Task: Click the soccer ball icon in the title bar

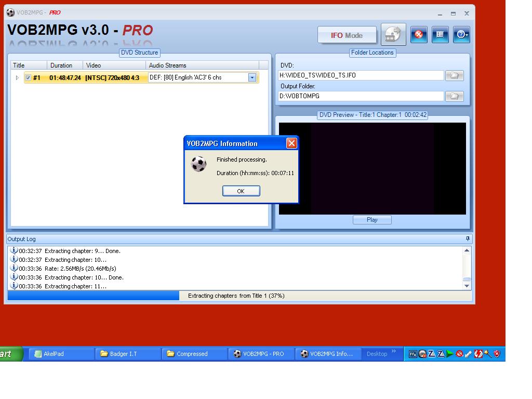Action: 10,12
